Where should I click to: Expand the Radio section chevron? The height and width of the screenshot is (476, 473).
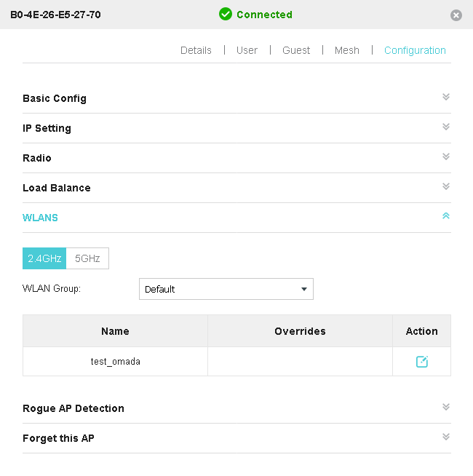446,156
